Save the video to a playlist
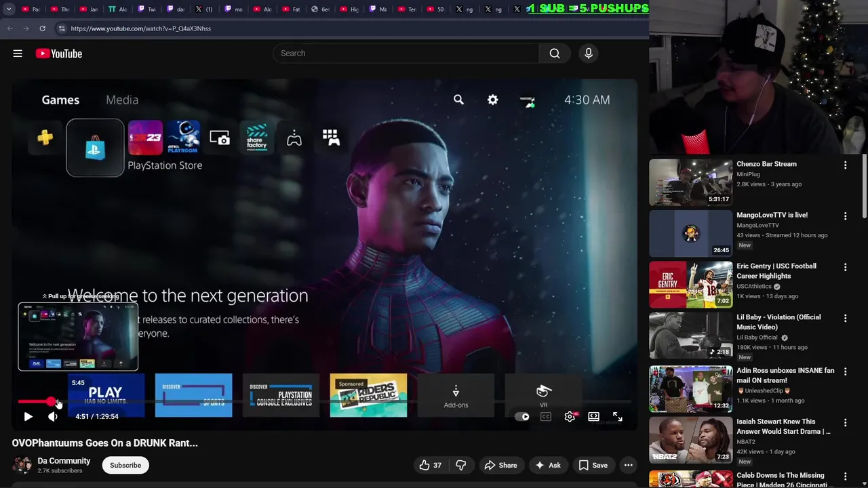 593,466
